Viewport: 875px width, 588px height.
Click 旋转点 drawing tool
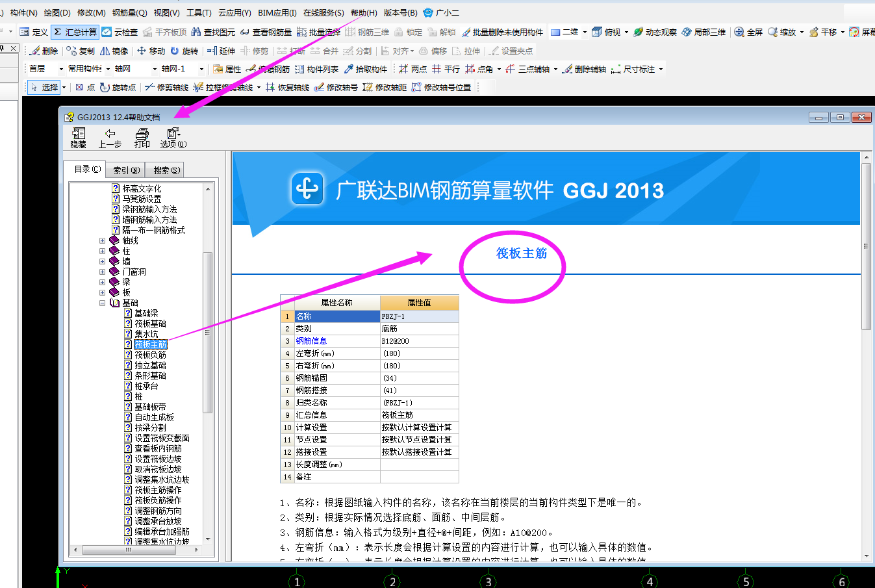[x=118, y=87]
